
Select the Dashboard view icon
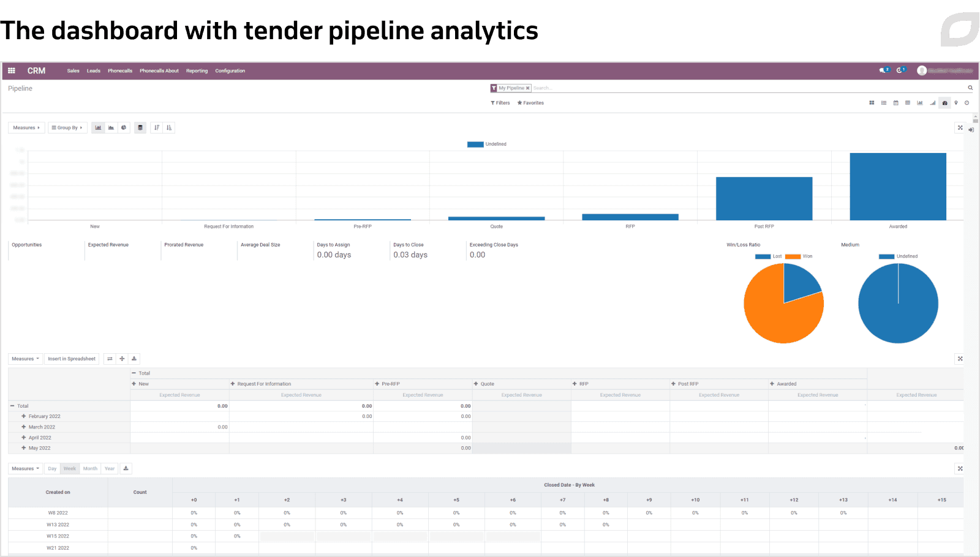point(944,103)
